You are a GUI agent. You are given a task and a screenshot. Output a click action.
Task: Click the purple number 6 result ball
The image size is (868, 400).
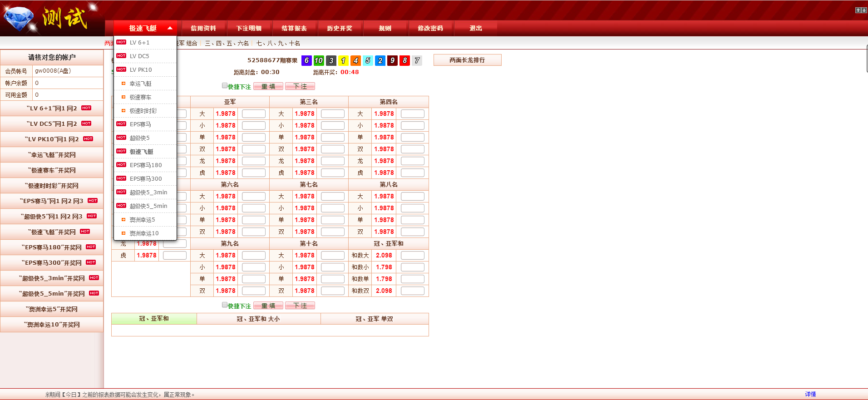306,60
